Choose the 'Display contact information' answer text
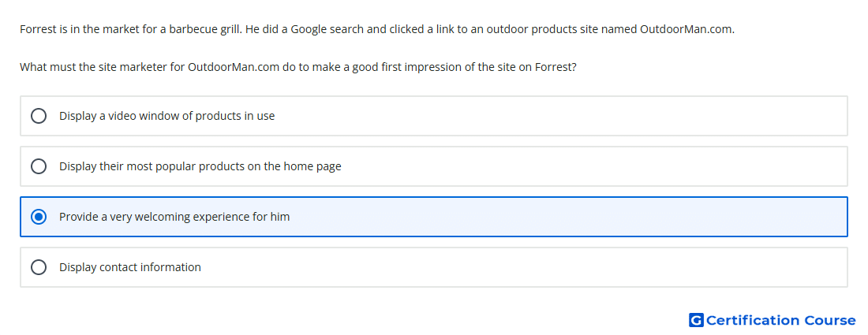This screenshot has height=335, width=868. 130,267
